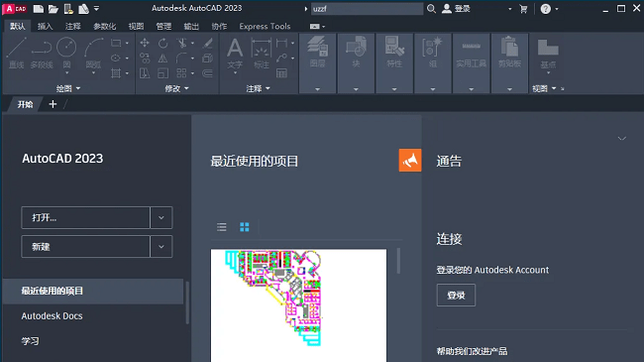
Task: Select the Rectangle tool icon
Action: pos(116,43)
